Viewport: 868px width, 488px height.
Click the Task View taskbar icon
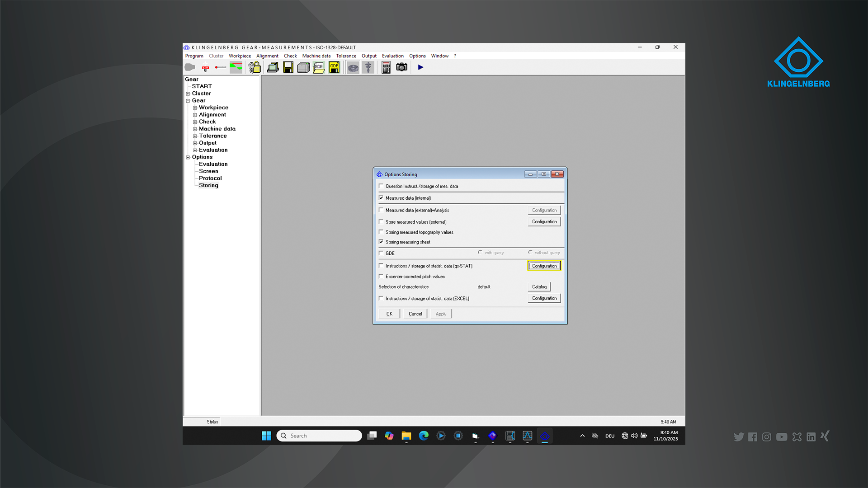pyautogui.click(x=372, y=436)
